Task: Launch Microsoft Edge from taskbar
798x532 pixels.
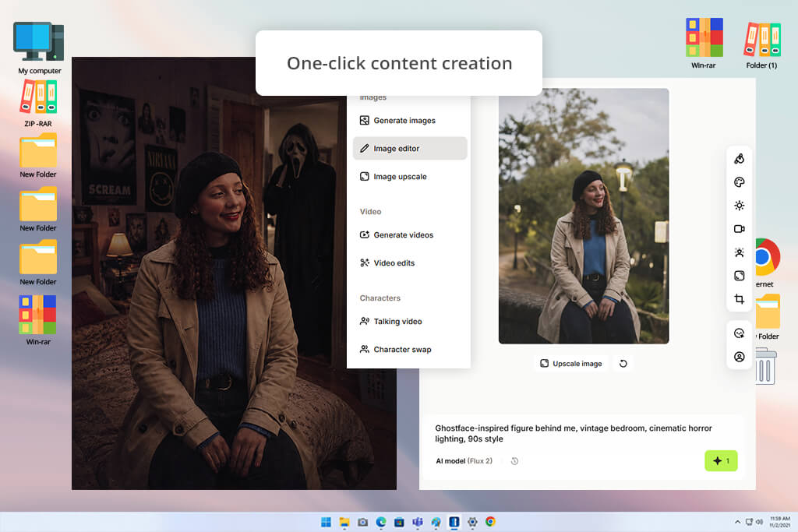Action: point(380,522)
